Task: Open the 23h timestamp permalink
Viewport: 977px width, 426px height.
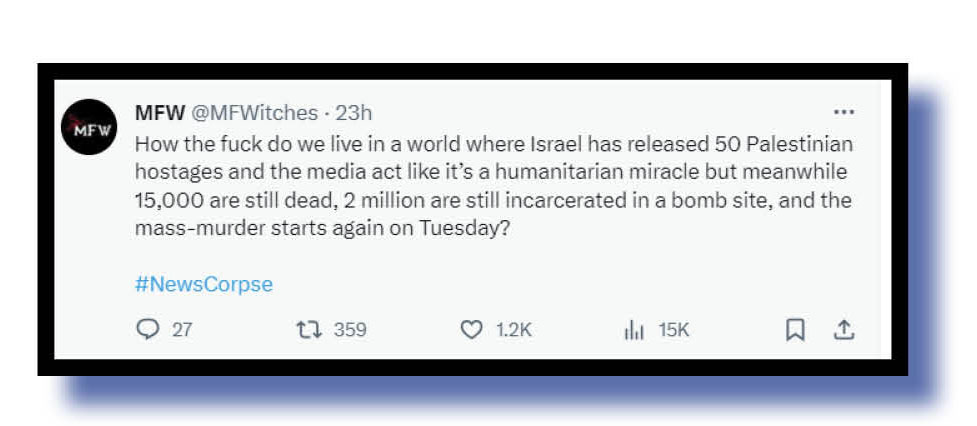Action: click(x=354, y=113)
